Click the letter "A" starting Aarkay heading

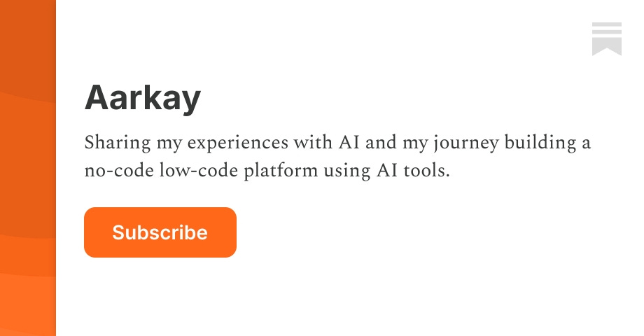coord(97,98)
